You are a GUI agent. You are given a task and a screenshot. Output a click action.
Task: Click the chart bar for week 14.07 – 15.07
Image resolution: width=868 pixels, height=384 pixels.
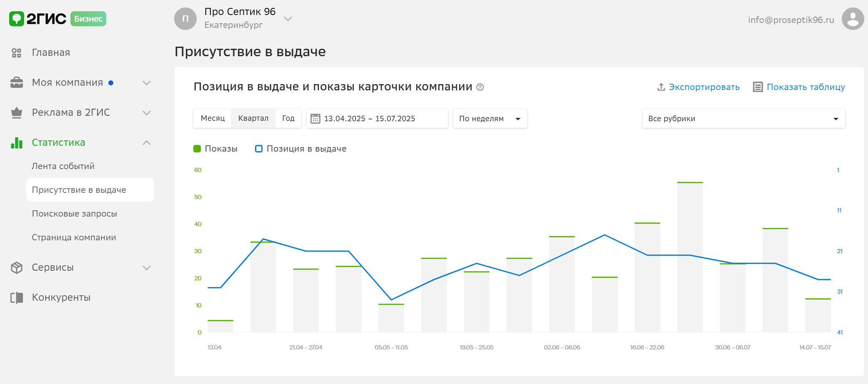click(x=818, y=316)
